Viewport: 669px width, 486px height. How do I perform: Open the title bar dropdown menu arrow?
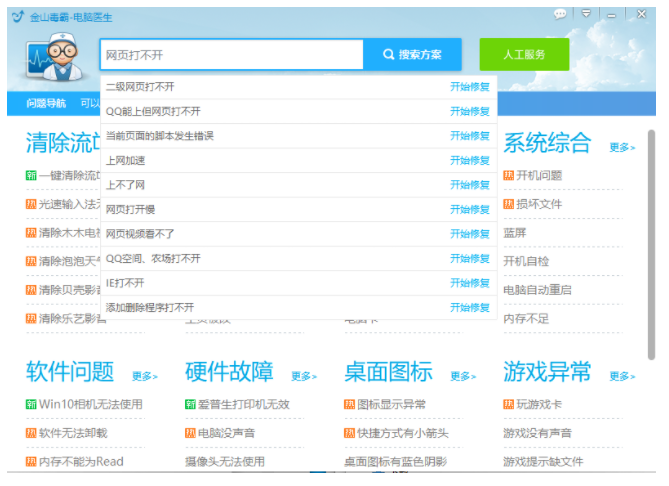click(586, 14)
